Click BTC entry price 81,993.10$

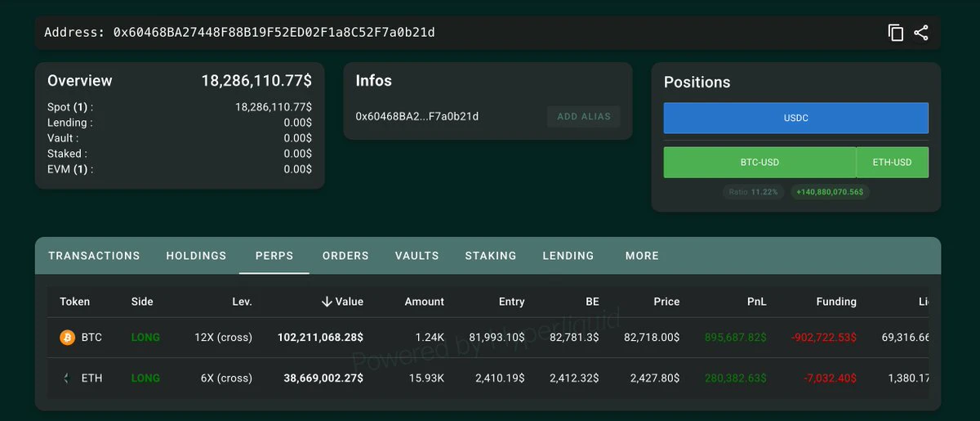(497, 337)
